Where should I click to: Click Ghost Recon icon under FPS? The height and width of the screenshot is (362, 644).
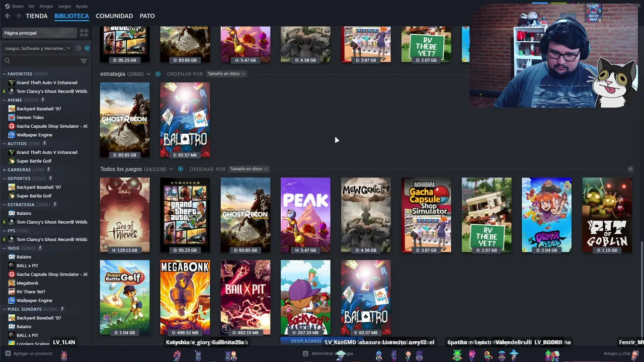pyautogui.click(x=12, y=239)
